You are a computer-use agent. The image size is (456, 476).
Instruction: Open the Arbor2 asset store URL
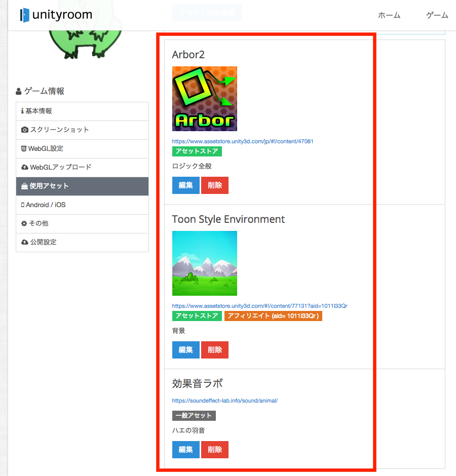point(242,141)
